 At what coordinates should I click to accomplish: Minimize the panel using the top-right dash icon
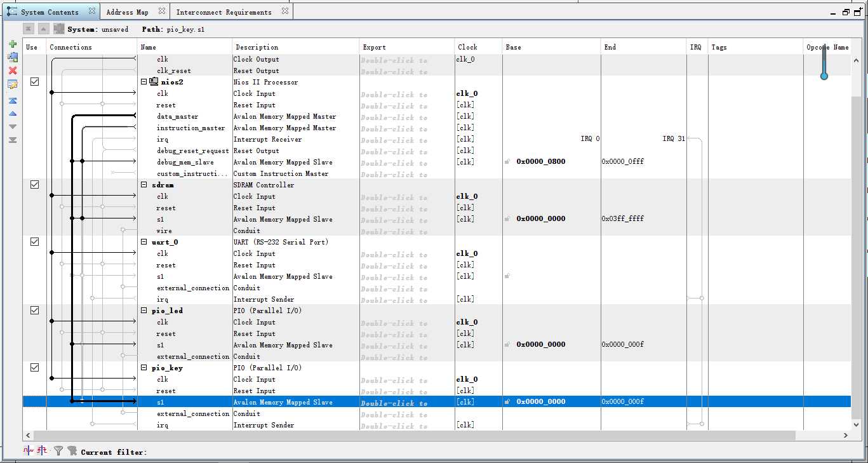tap(833, 13)
